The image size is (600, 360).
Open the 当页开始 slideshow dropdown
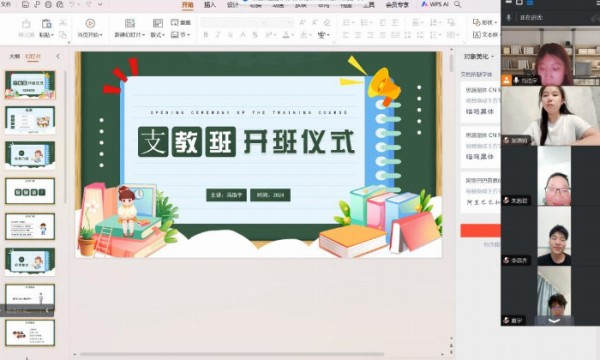(101, 35)
